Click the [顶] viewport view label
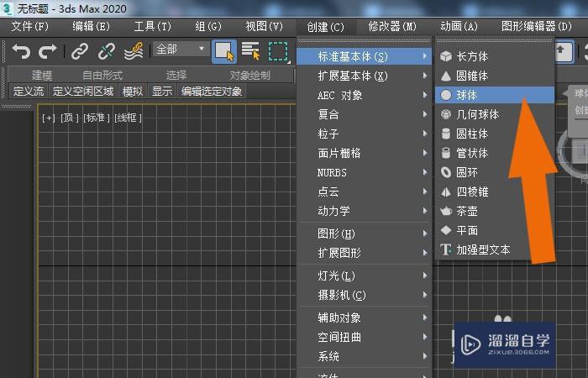 coord(70,118)
